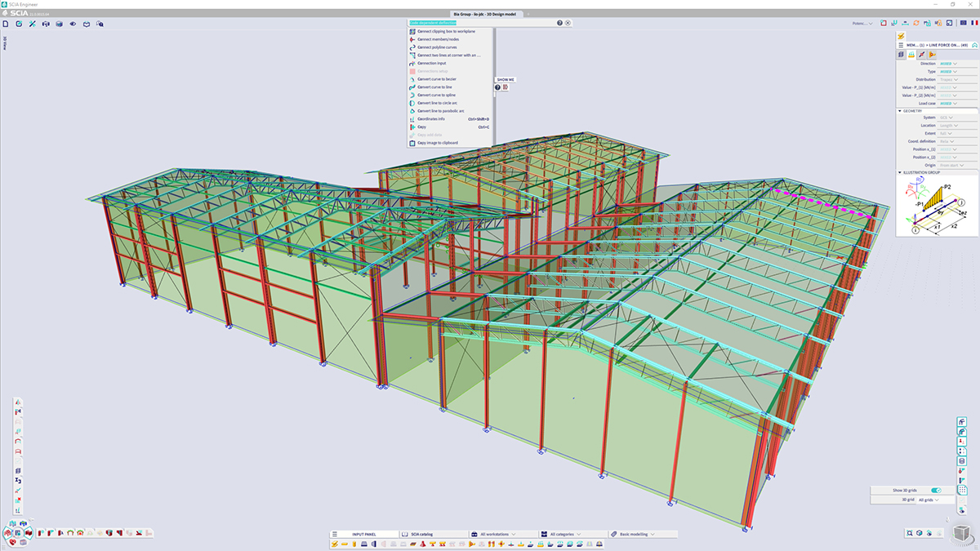Click the navigation cube icon in bottom-right corner
Screen dimensions: 980x551
(x=964, y=533)
